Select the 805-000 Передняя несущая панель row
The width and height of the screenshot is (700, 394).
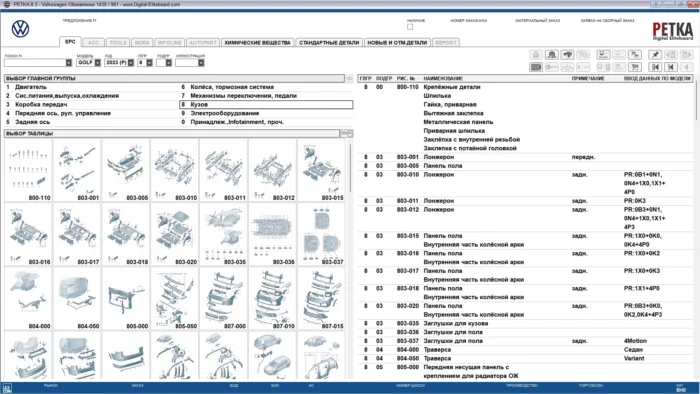(525, 372)
